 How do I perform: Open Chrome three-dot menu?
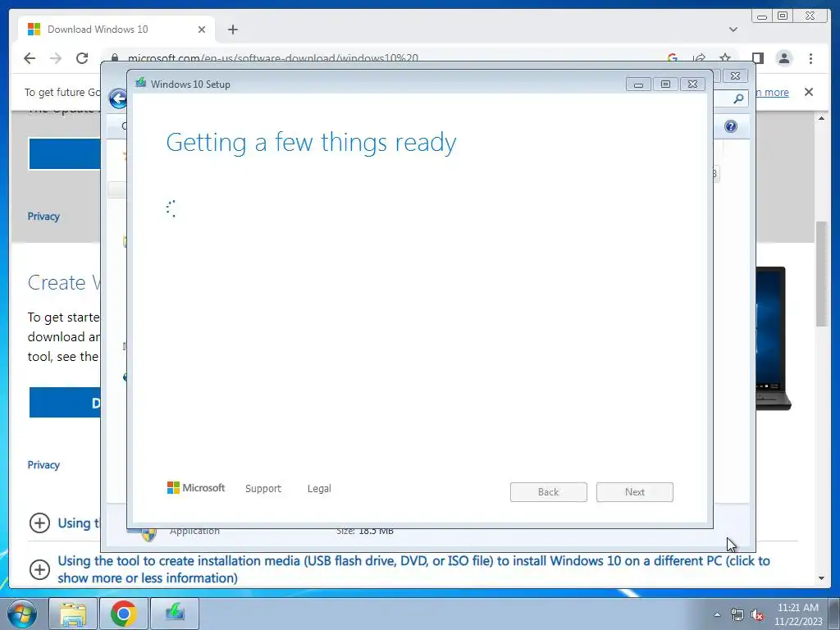[x=811, y=58]
